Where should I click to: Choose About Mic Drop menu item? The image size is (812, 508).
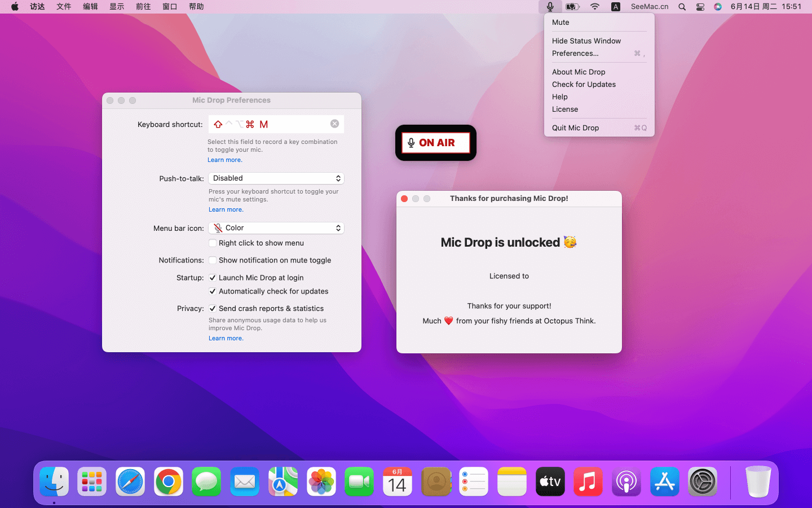[599, 72]
